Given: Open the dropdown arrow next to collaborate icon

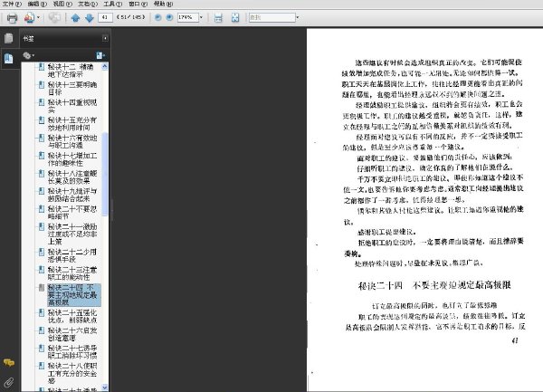Looking at the screenshot, I should pyautogui.click(x=38, y=17).
